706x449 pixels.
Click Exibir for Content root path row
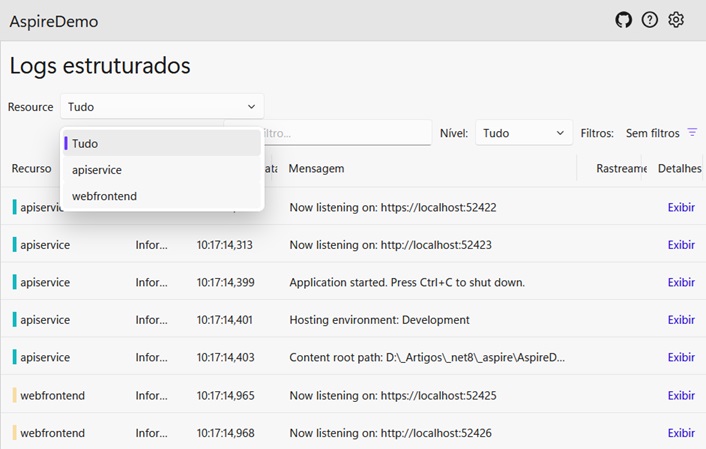point(681,357)
